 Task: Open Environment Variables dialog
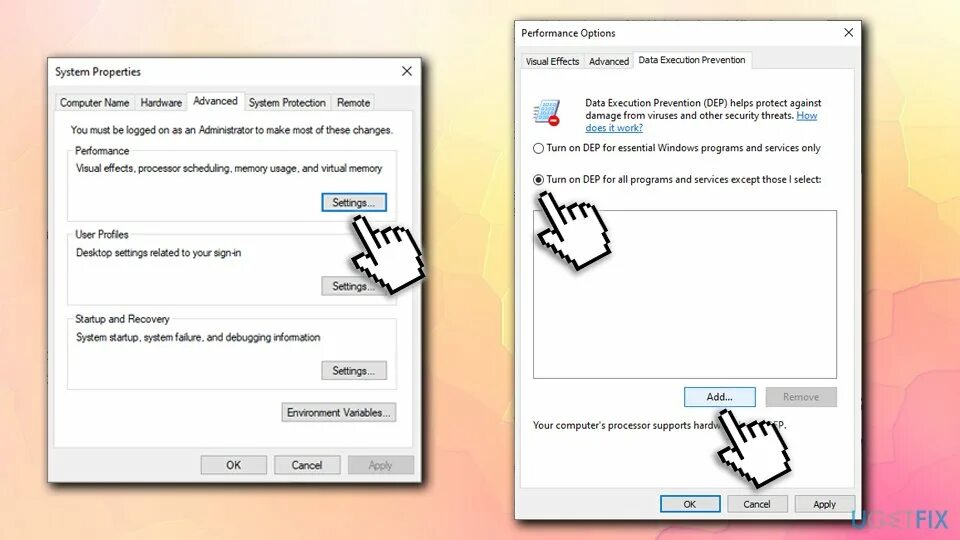339,413
